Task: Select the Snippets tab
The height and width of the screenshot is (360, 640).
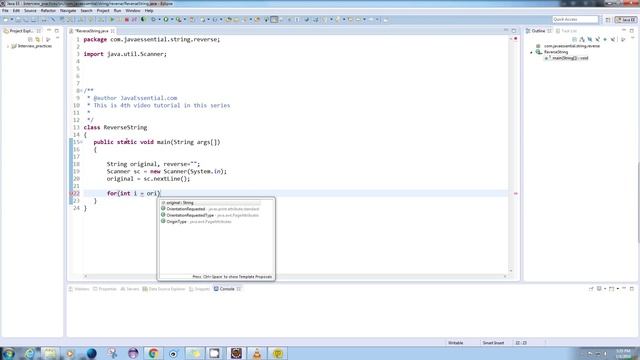Action: (200, 289)
